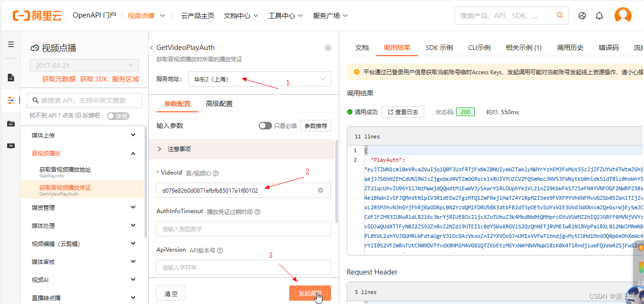Click the feedback face icon beside GetVideoPlayAuth
This screenshot has height=304, width=644.
point(328,48)
